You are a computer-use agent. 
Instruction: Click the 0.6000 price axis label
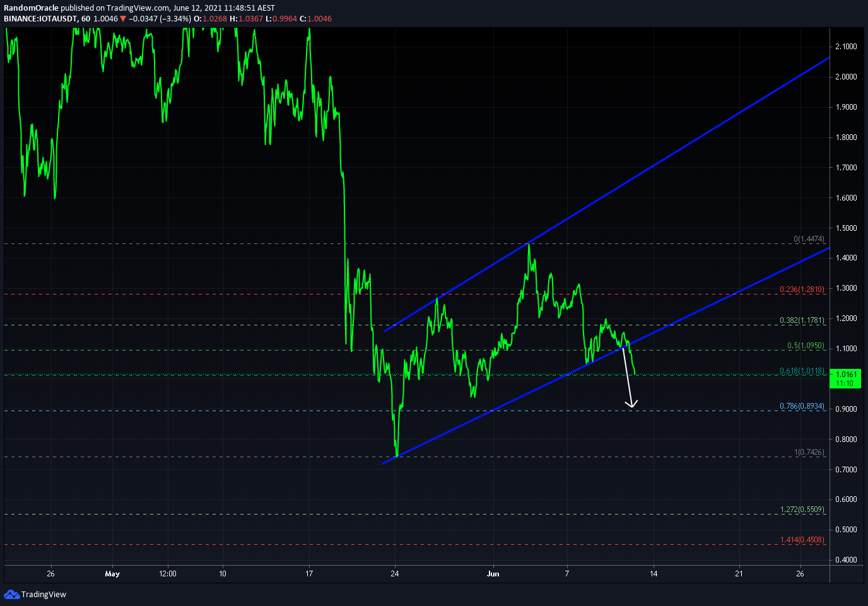click(846, 499)
